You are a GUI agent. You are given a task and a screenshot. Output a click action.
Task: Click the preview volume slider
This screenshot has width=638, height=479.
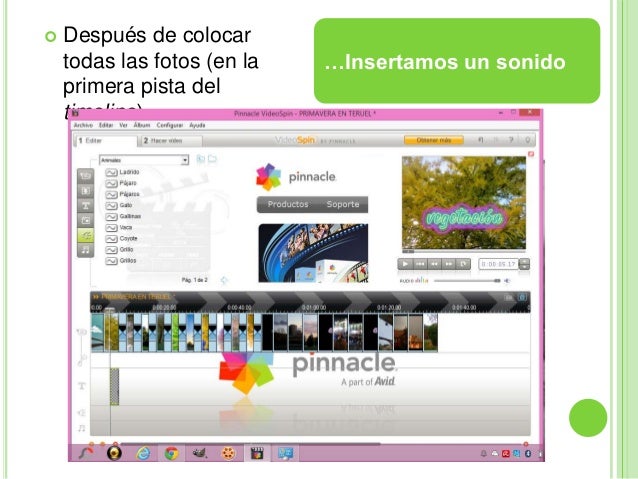(x=467, y=281)
